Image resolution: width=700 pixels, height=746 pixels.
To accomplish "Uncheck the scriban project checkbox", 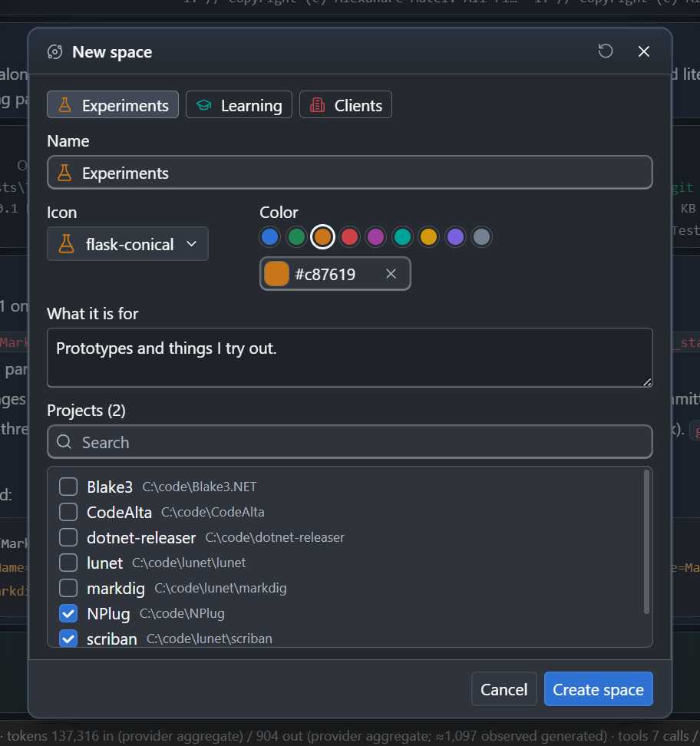I will tap(68, 639).
